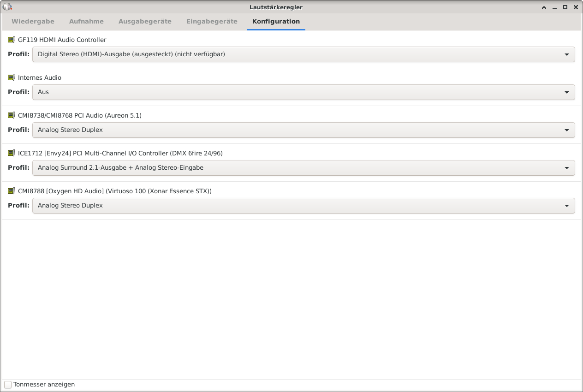Click the volume control app icon in title bar
The height and width of the screenshot is (392, 583).
coord(7,7)
